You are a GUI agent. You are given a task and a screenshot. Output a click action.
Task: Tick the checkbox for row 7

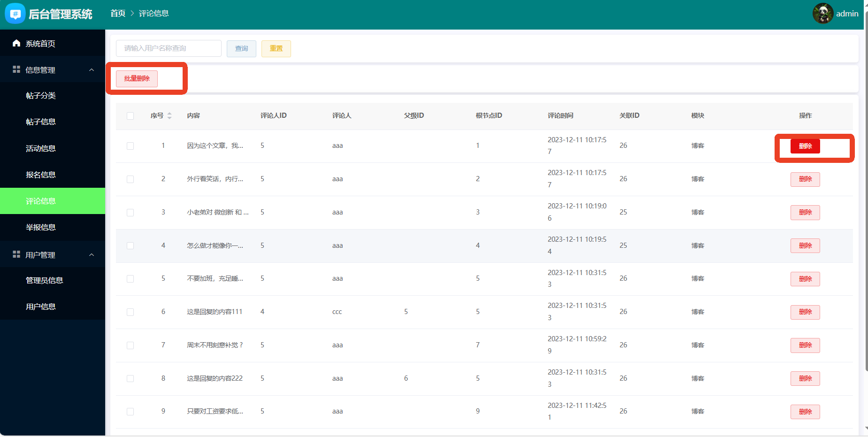pos(131,345)
